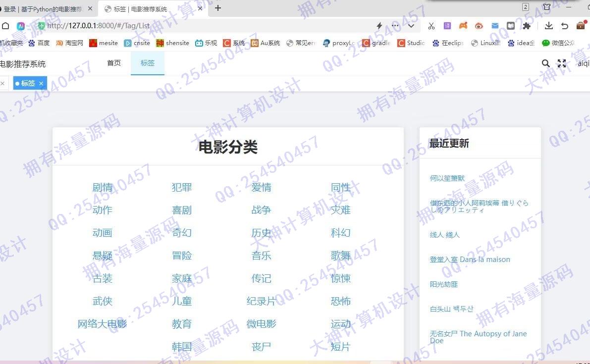
Task: Open the 淘宝网 bookmark
Action: tap(70, 43)
